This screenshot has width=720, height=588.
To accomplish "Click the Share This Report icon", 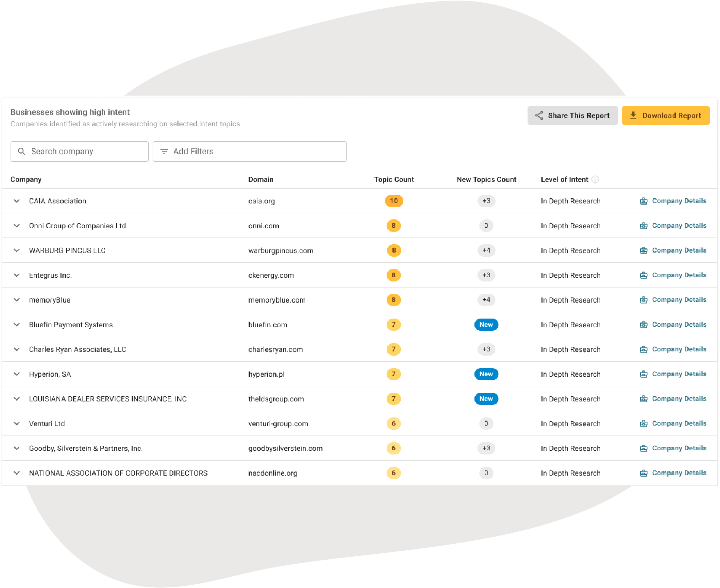I will pos(539,116).
